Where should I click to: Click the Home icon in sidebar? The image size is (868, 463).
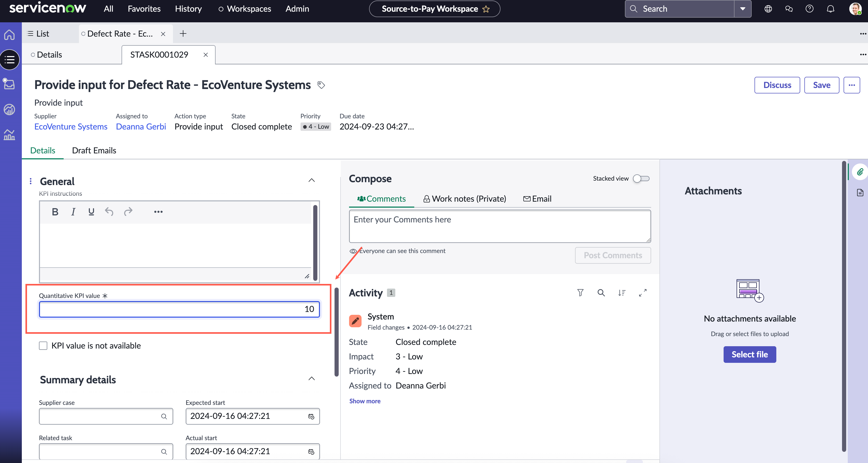9,34
